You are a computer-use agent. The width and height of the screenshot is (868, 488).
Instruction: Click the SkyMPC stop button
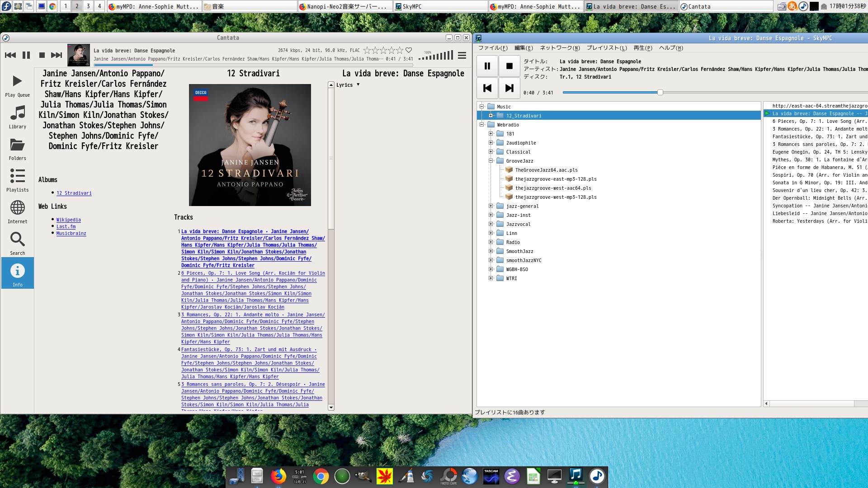509,66
